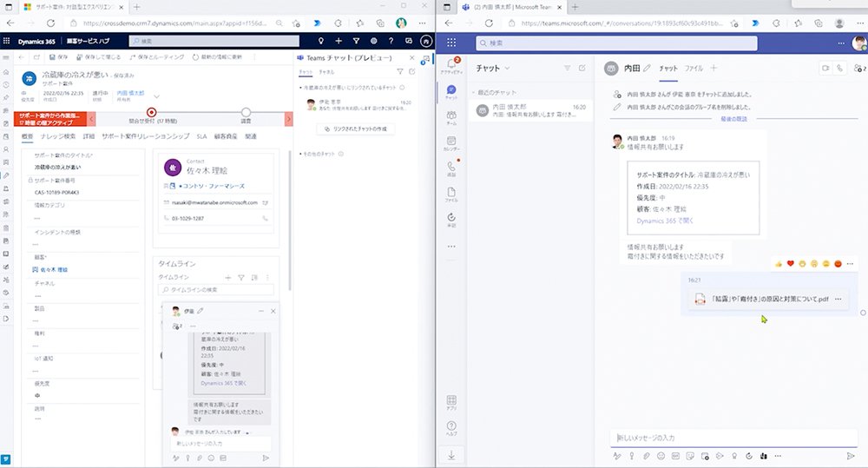Click リンクされたチャットの作成 button

356,129
